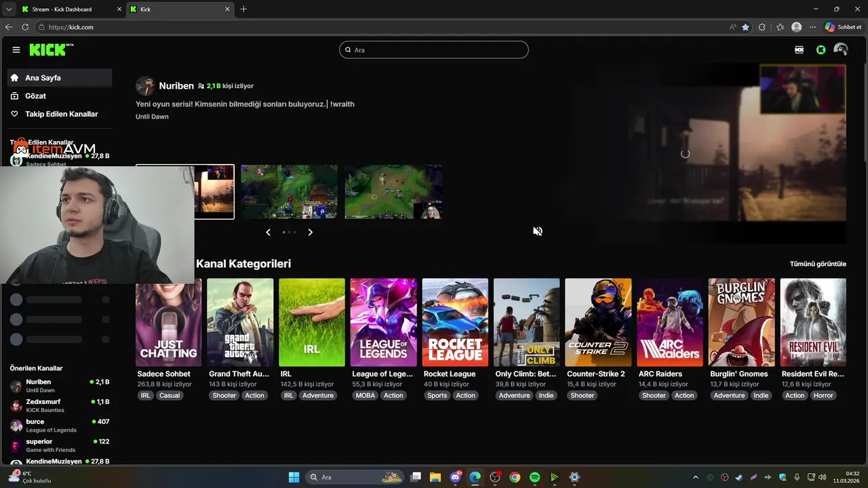868x488 pixels.
Task: Open Sadece Sohbet category title
Action: (164, 374)
